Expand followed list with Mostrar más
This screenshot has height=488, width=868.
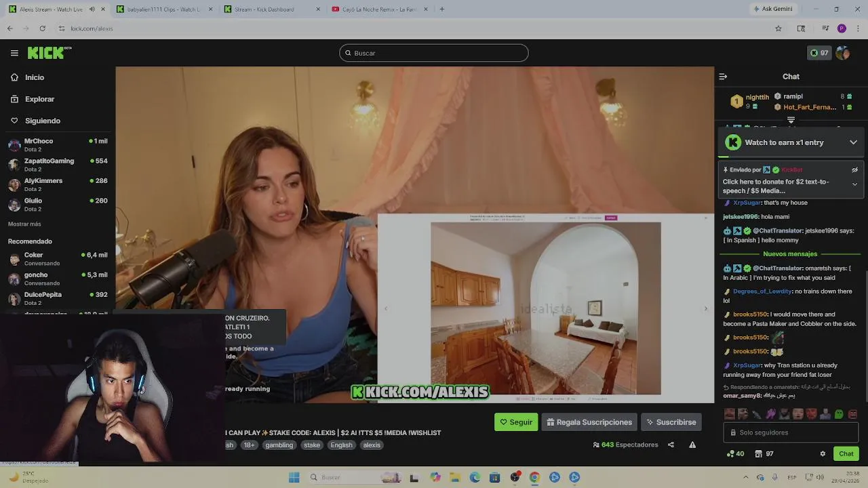24,224
